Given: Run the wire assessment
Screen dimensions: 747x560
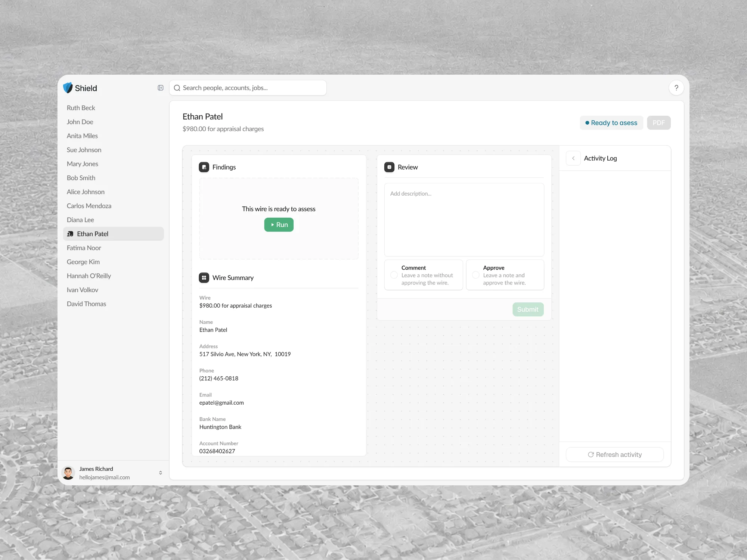Looking at the screenshot, I should click(x=279, y=225).
